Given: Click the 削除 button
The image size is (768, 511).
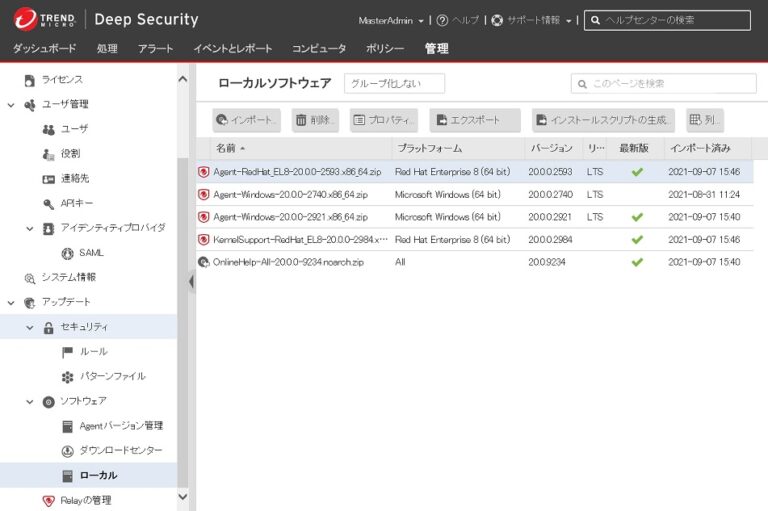Looking at the screenshot, I should coord(315,120).
